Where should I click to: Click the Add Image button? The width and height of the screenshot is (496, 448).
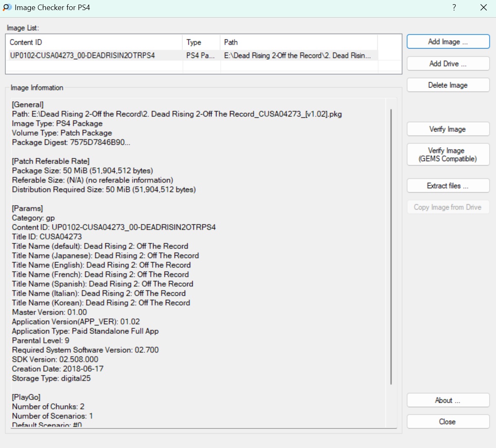tap(448, 42)
